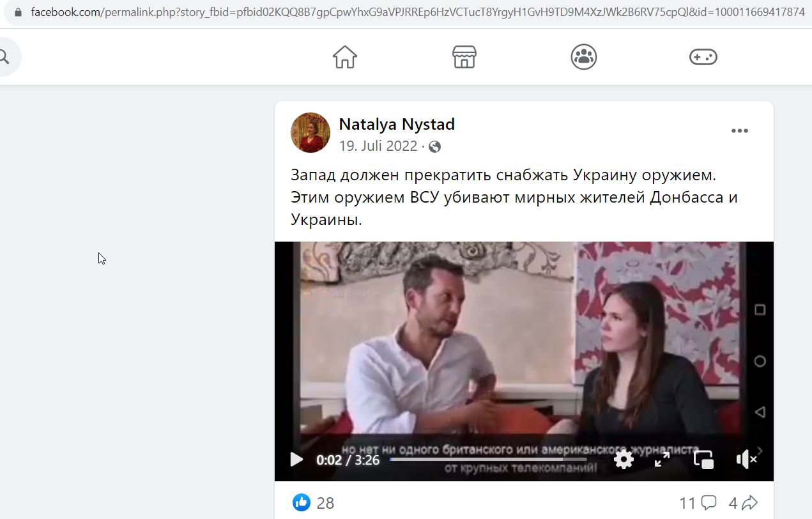Click Natalya Nystad's profile picture
Screen dimensions: 812x519
(x=310, y=133)
